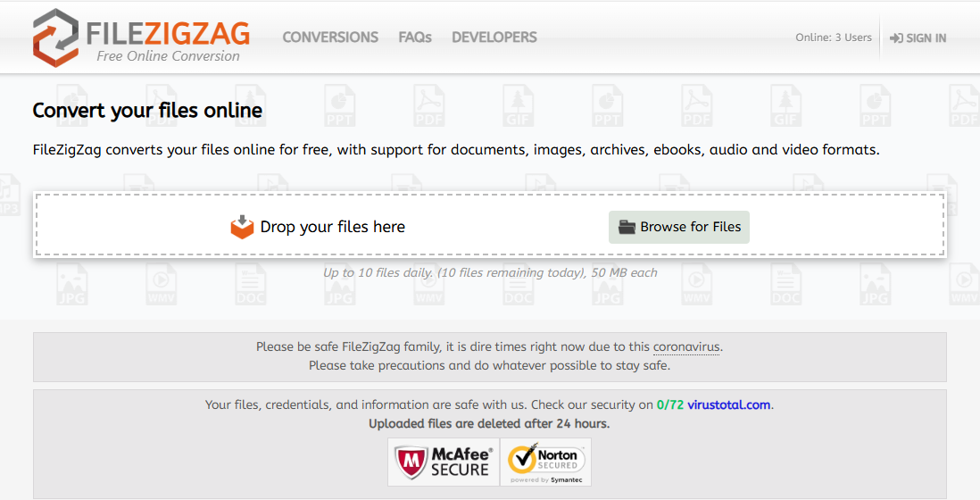Screen dimensions: 980x500
Task: Click the FILEZIGZAG wordmark in the header
Action: tap(168, 34)
